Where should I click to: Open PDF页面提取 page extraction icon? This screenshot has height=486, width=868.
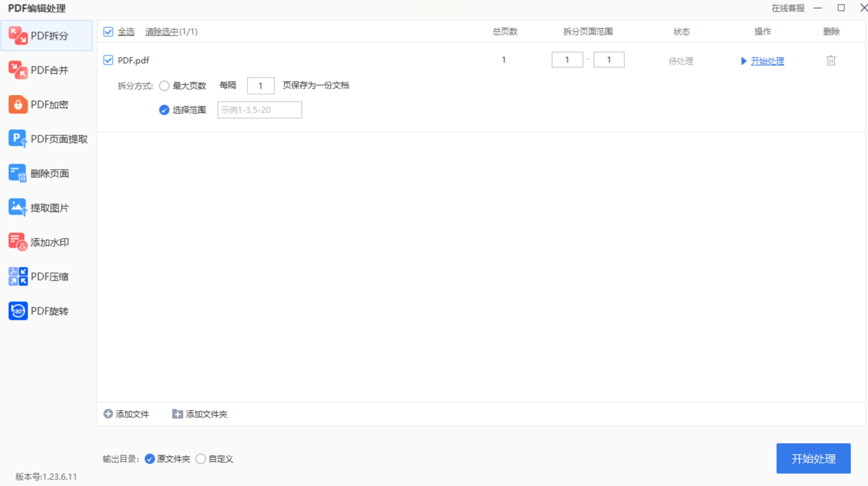click(x=18, y=139)
